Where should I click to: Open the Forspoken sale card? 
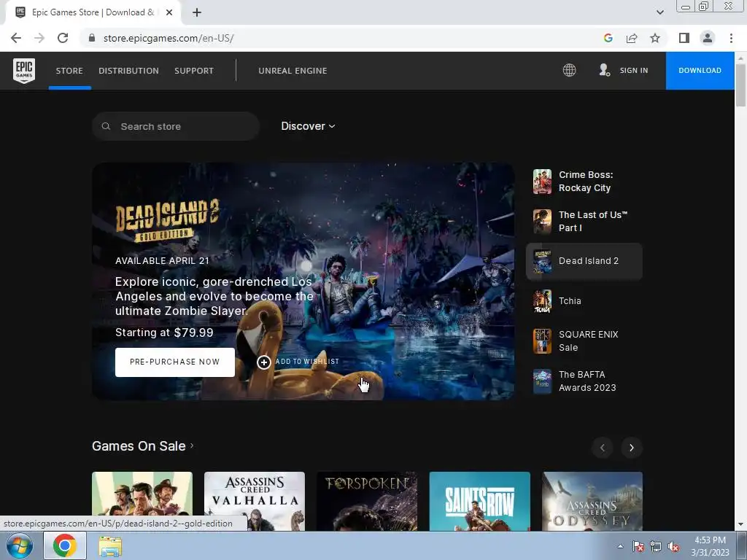tap(367, 501)
